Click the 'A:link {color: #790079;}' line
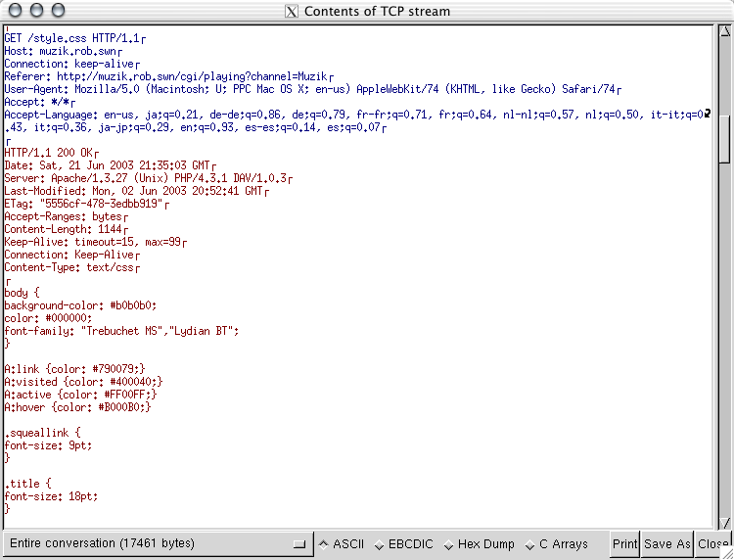 pyautogui.click(x=75, y=369)
